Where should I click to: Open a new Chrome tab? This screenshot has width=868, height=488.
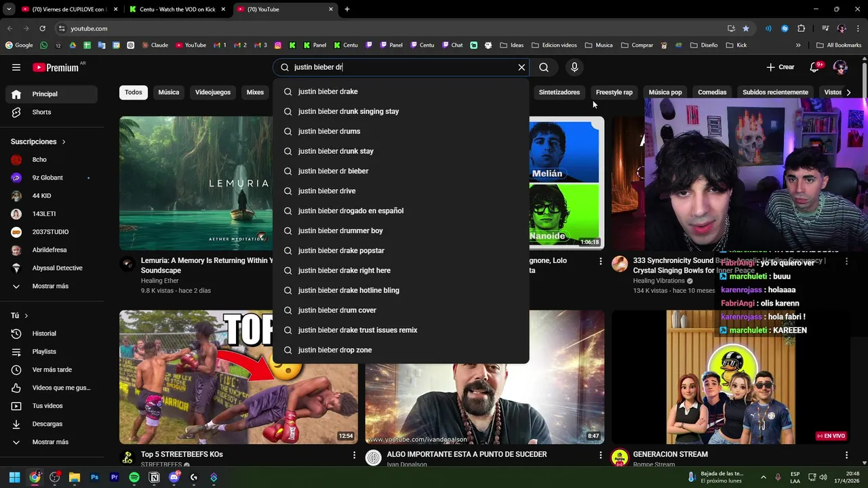pyautogui.click(x=347, y=9)
